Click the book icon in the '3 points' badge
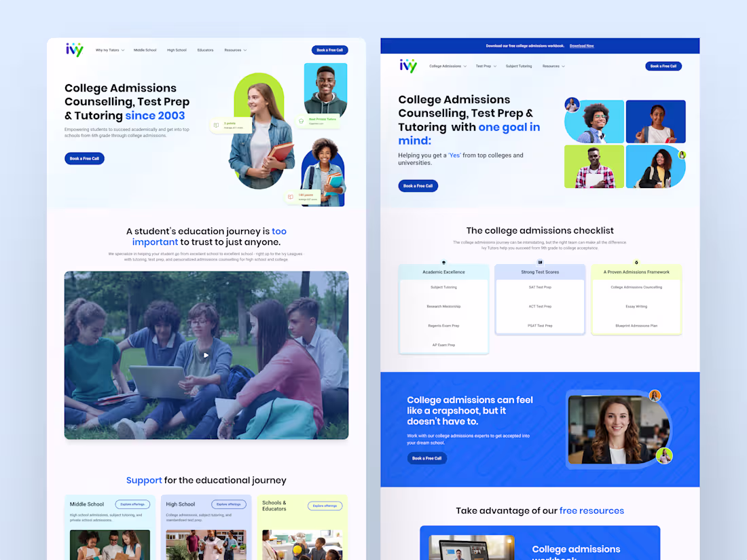 [216, 126]
